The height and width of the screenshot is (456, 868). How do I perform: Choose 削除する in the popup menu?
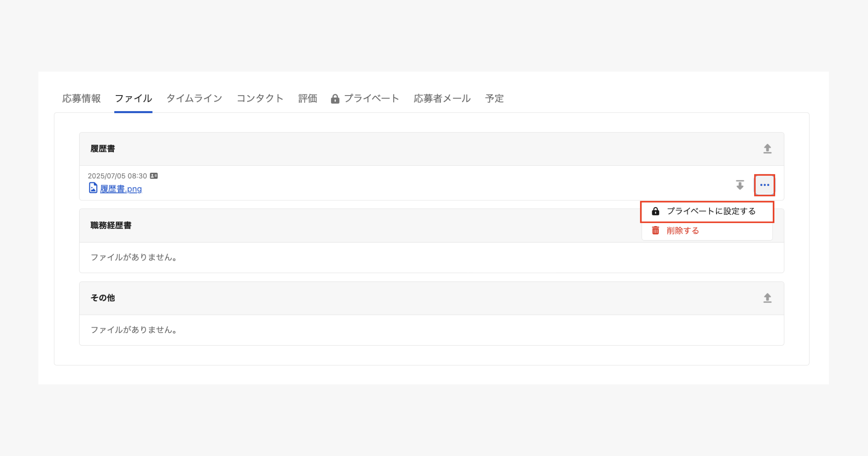682,231
